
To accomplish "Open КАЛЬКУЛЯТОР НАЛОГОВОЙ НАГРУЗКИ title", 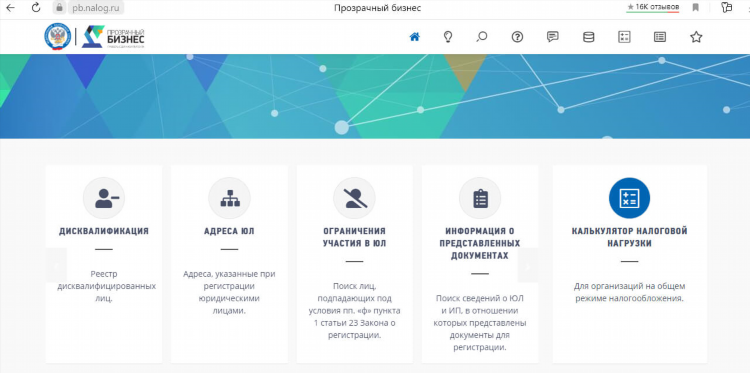I will [629, 237].
